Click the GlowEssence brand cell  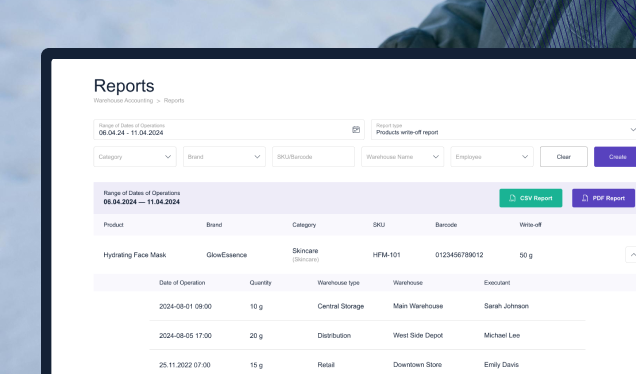tap(226, 255)
